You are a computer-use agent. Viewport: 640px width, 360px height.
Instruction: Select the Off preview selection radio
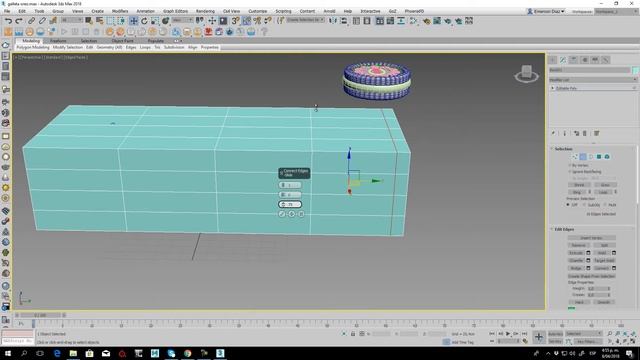tap(568, 205)
